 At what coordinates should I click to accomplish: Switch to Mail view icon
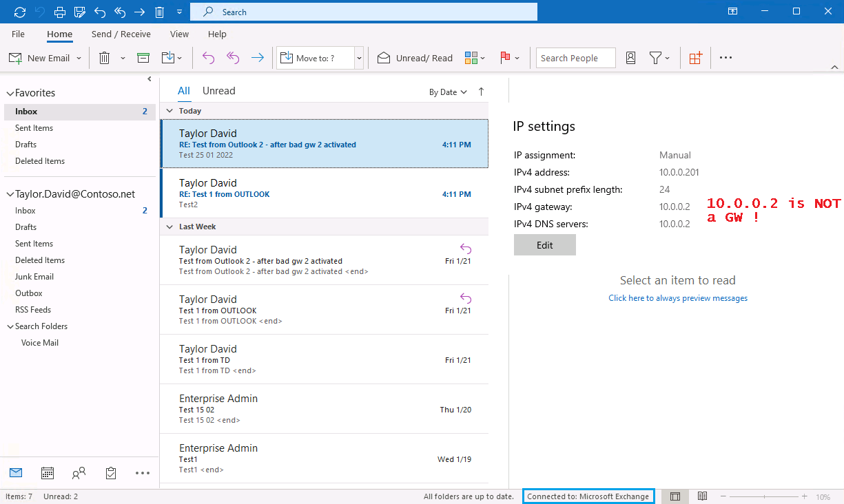pos(16,472)
